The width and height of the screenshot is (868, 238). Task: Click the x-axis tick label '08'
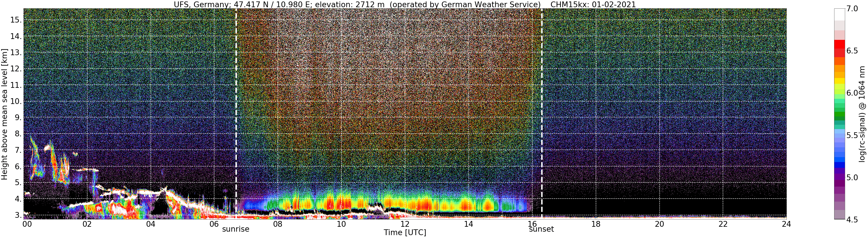[278, 224]
